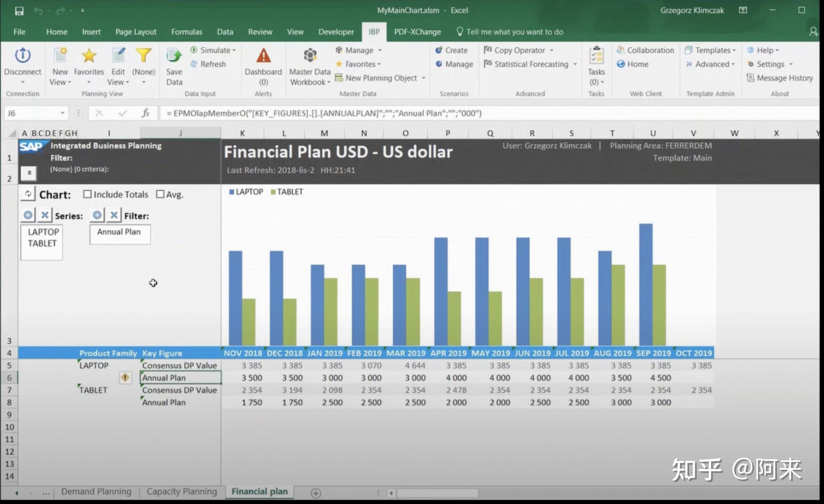This screenshot has width=824, height=504.
Task: Click the Tasks clipboard icon
Action: 596,55
